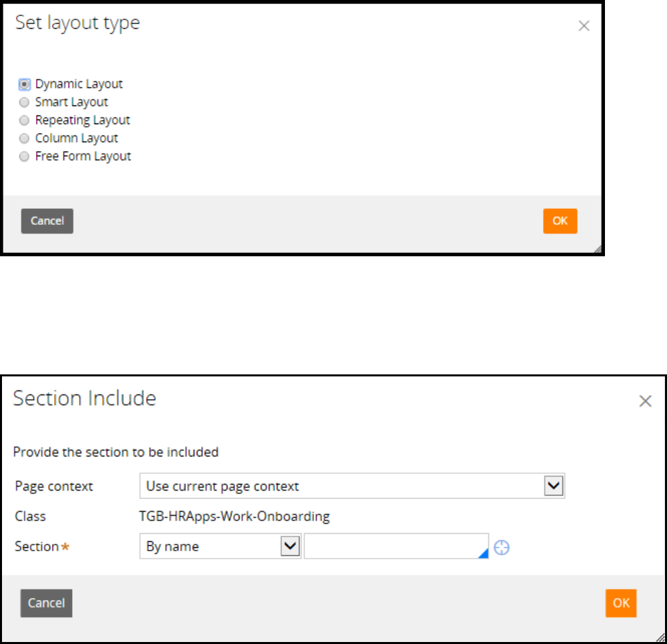Close the Set layout type dialog

click(584, 26)
